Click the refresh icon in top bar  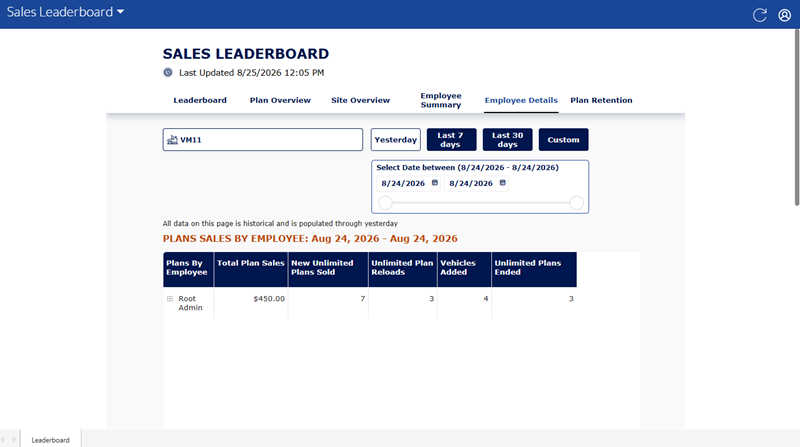click(x=760, y=15)
